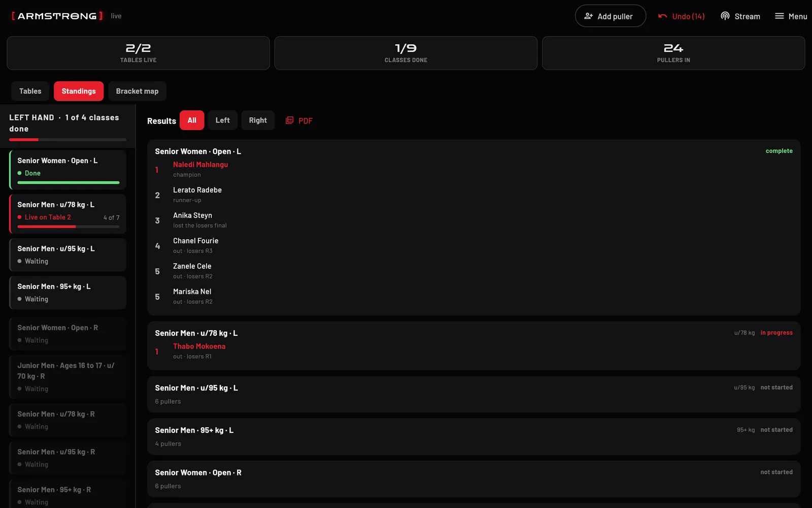
Task: Select Junior Men Ages 16 to 17 class
Action: coord(68,377)
